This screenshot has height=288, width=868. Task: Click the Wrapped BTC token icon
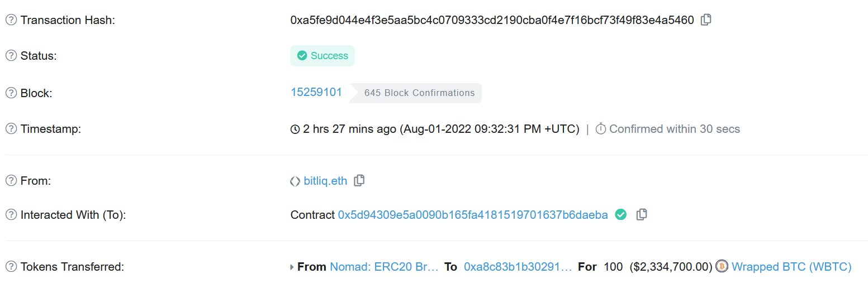click(722, 267)
